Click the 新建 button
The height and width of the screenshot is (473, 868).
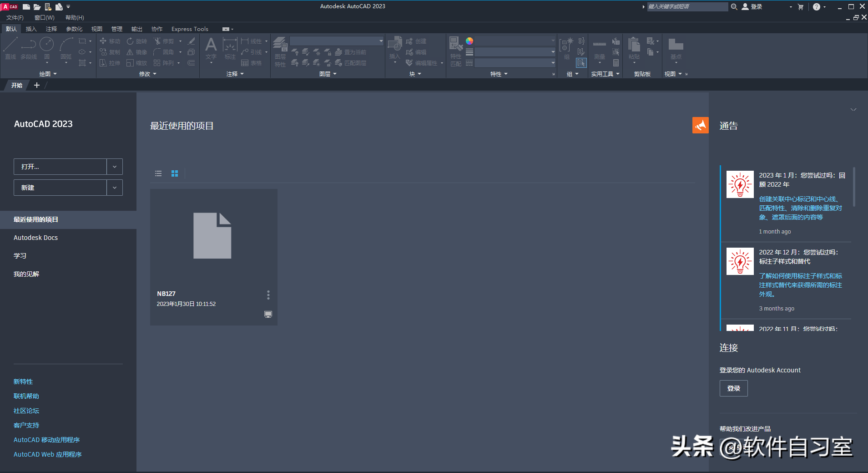[x=60, y=188]
